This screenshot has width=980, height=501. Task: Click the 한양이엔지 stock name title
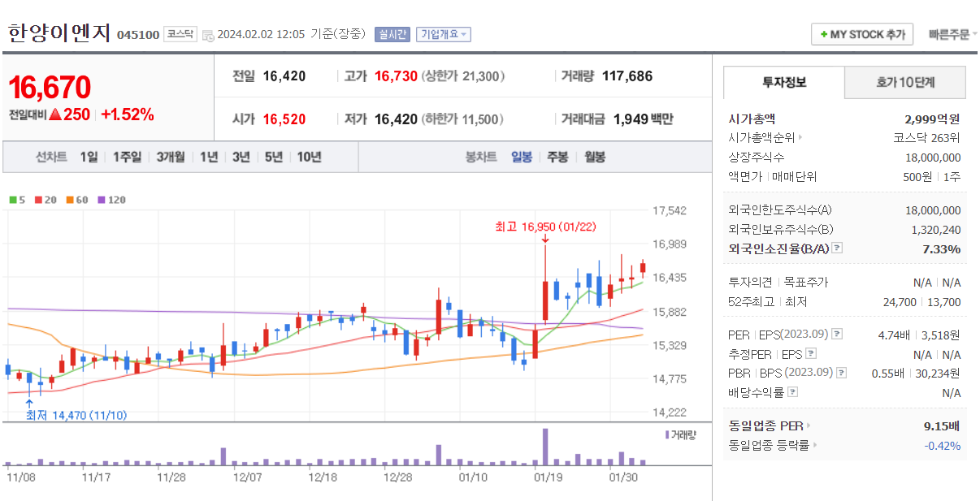(x=59, y=32)
